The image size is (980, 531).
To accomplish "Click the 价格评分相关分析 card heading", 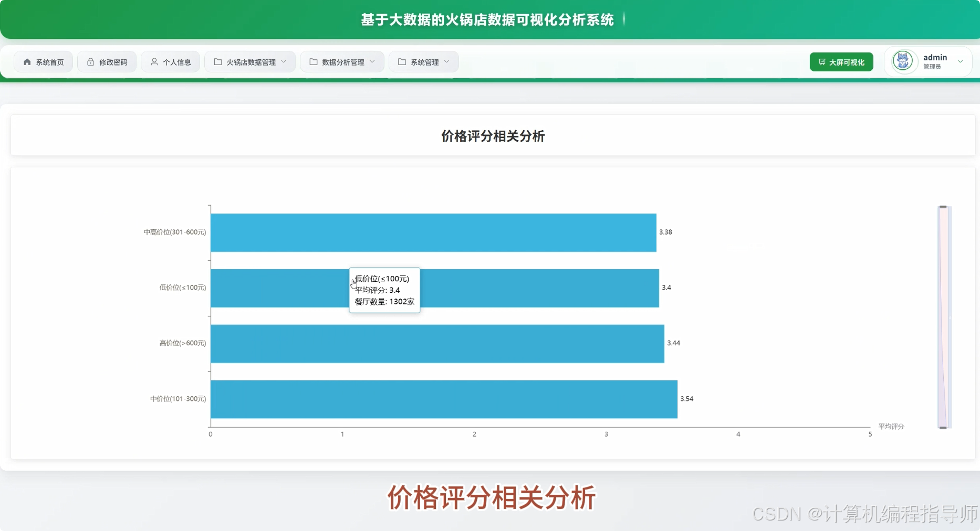I will click(493, 136).
